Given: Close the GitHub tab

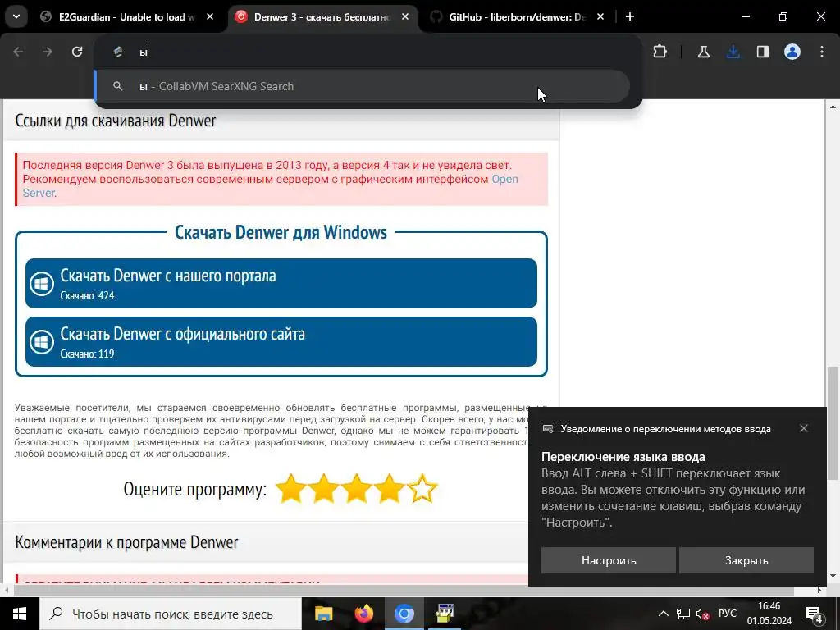Looking at the screenshot, I should [x=600, y=17].
